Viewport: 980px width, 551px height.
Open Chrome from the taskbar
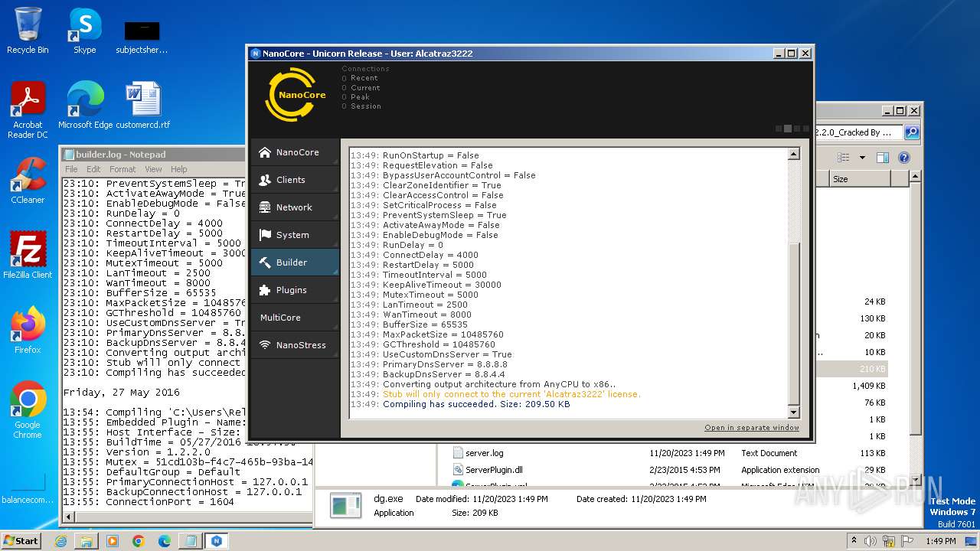click(x=139, y=541)
